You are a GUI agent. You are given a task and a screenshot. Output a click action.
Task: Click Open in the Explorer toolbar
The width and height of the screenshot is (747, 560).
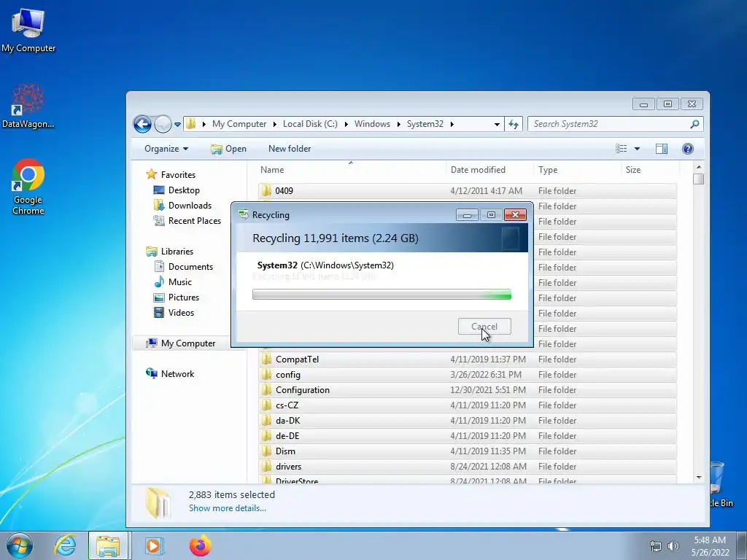228,149
